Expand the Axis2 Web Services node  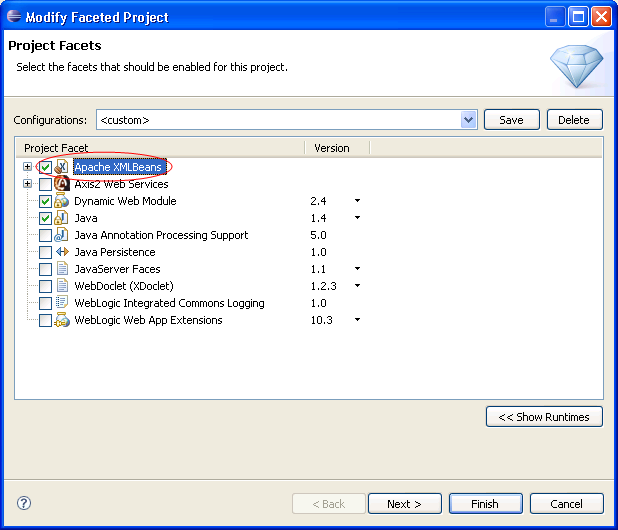point(27,184)
